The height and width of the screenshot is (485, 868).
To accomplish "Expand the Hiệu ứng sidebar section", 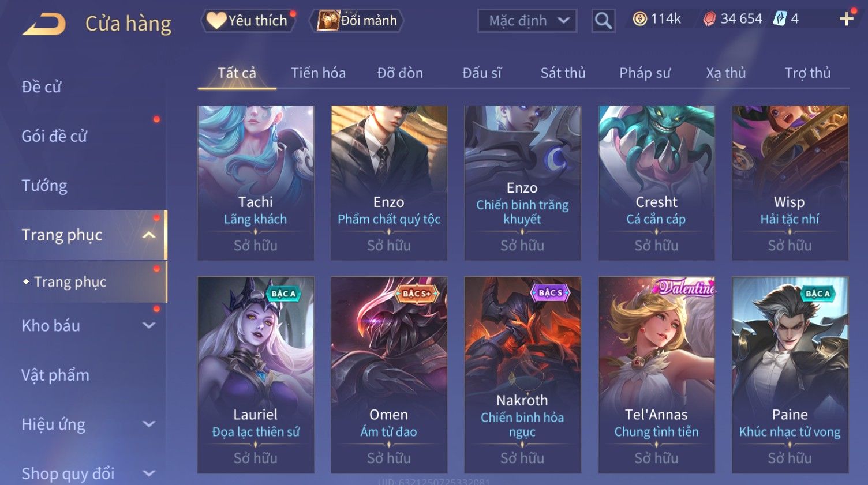I will (x=149, y=424).
